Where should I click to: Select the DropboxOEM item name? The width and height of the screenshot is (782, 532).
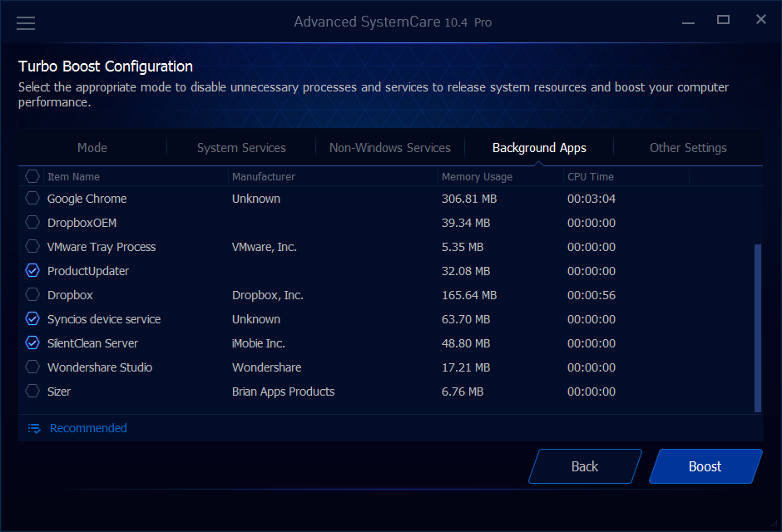tap(82, 223)
